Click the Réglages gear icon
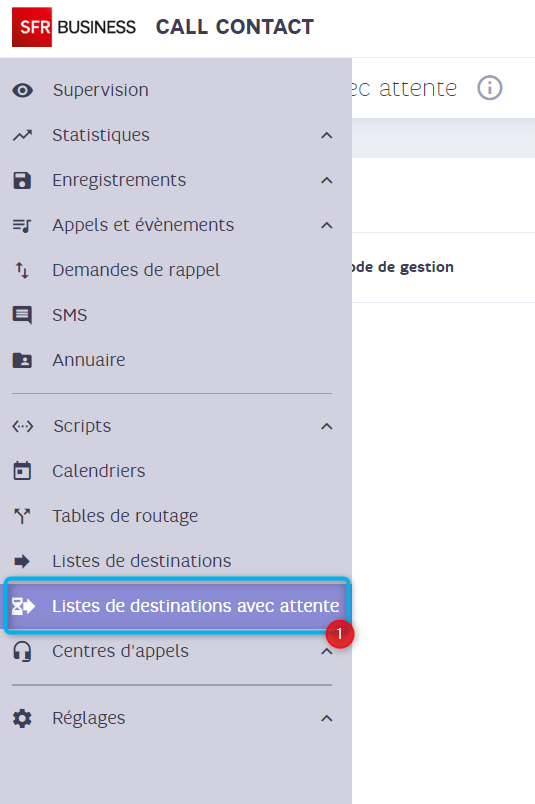 [x=22, y=718]
